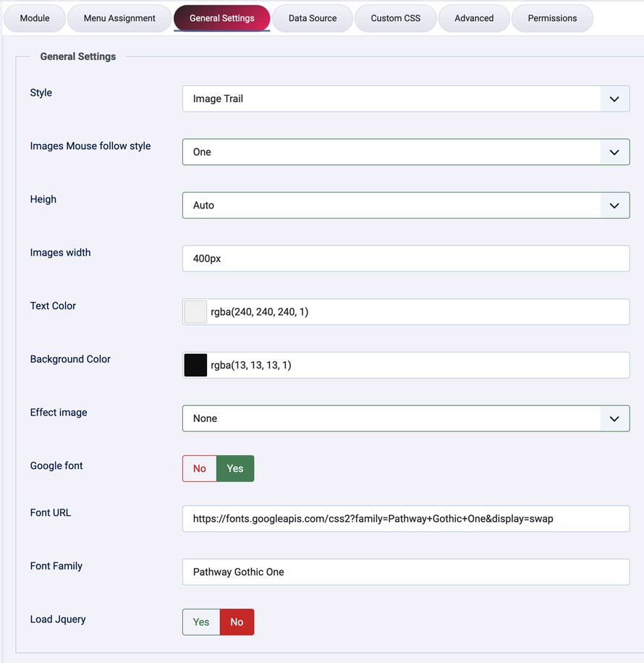Click the Font URL text field
The height and width of the screenshot is (663, 644).
(x=405, y=518)
